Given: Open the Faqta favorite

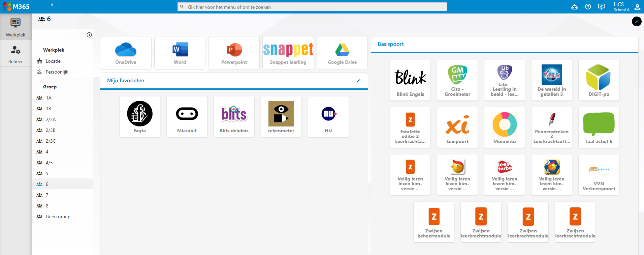Looking at the screenshot, I should pyautogui.click(x=140, y=117).
